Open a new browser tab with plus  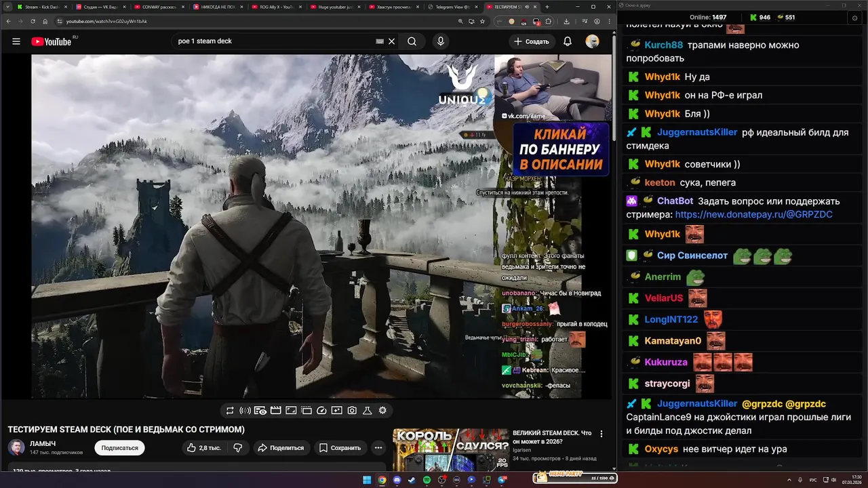pyautogui.click(x=547, y=7)
